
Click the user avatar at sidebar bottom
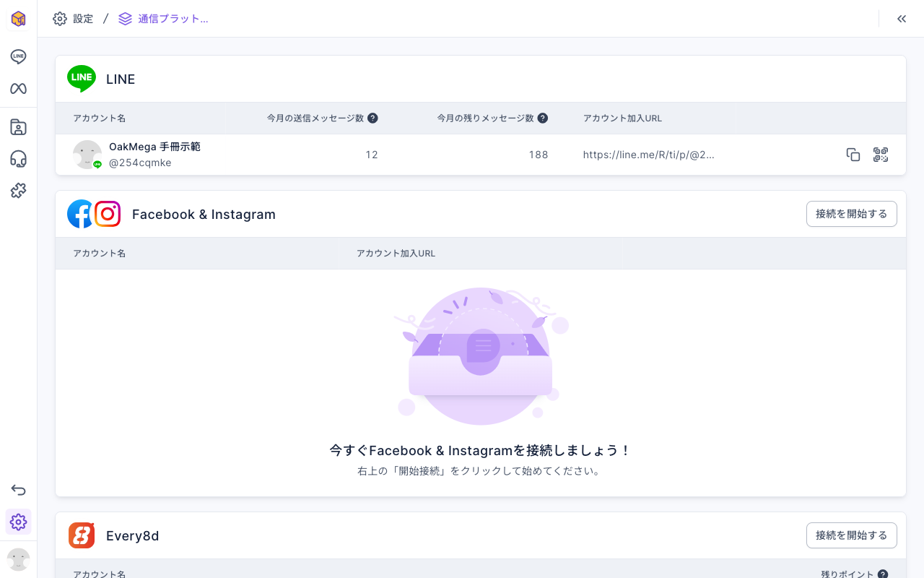point(18,559)
